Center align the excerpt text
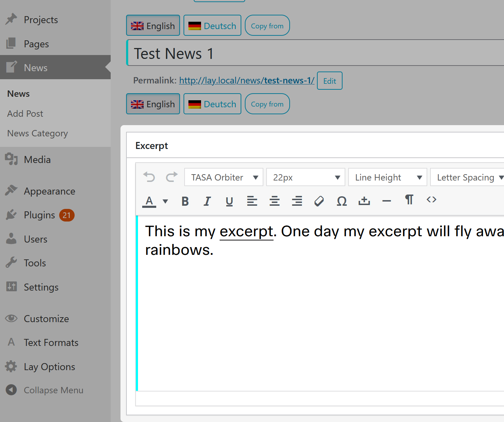Image resolution: width=504 pixels, height=422 pixels. [274, 201]
